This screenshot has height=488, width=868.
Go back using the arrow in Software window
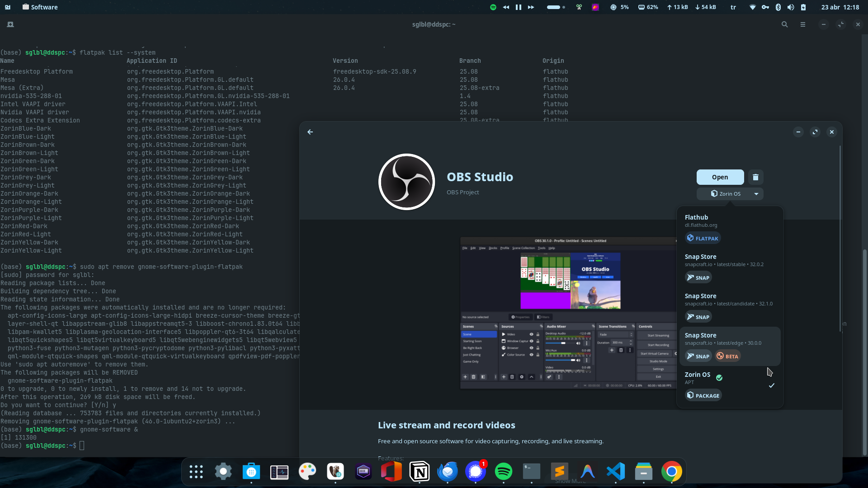tap(310, 132)
